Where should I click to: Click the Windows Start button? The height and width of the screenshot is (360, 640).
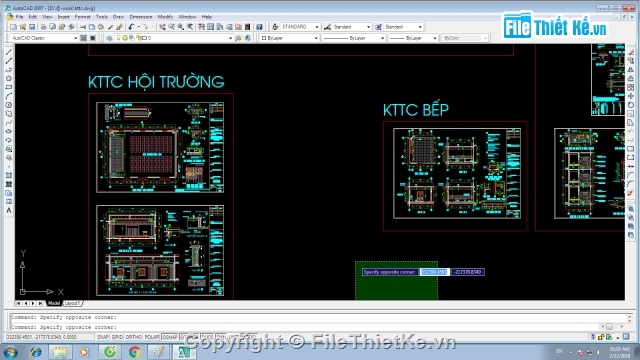point(10,352)
